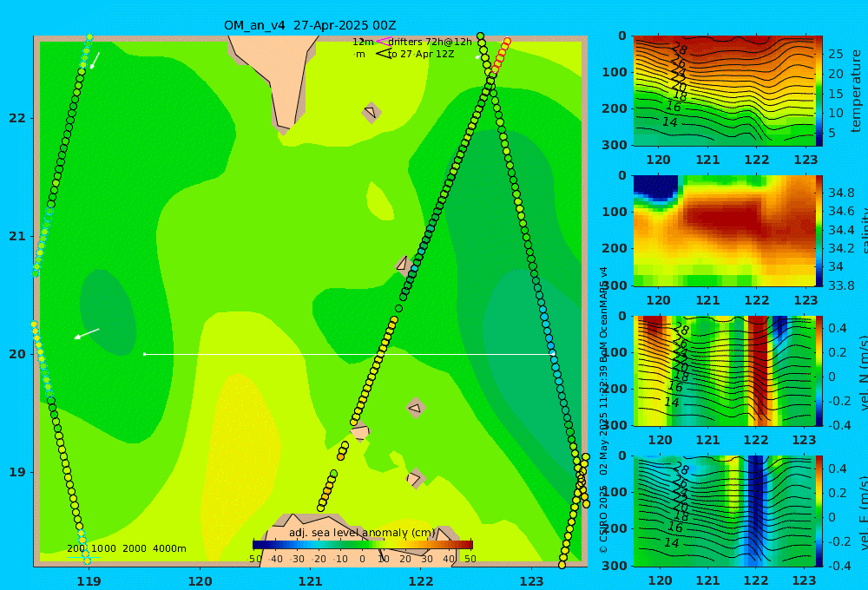Click the sea level anomaly colorbar

click(x=363, y=545)
